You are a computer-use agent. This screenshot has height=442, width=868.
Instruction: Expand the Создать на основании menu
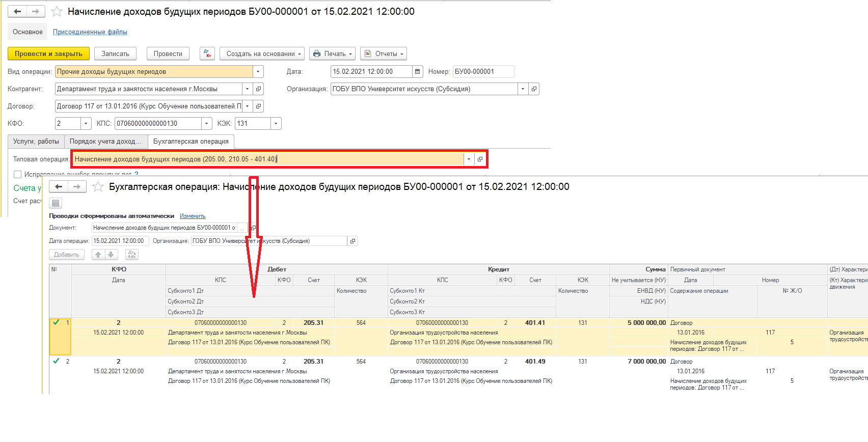(262, 53)
